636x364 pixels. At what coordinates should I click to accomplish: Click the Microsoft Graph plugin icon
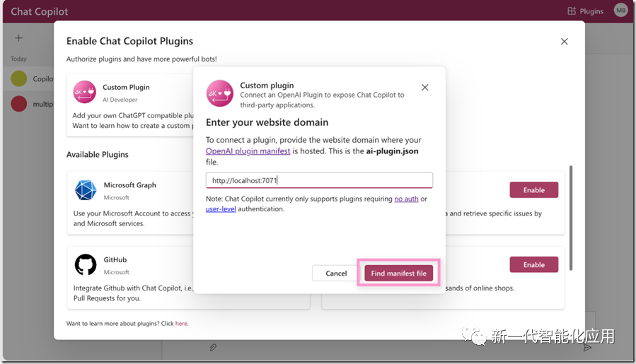(86, 189)
